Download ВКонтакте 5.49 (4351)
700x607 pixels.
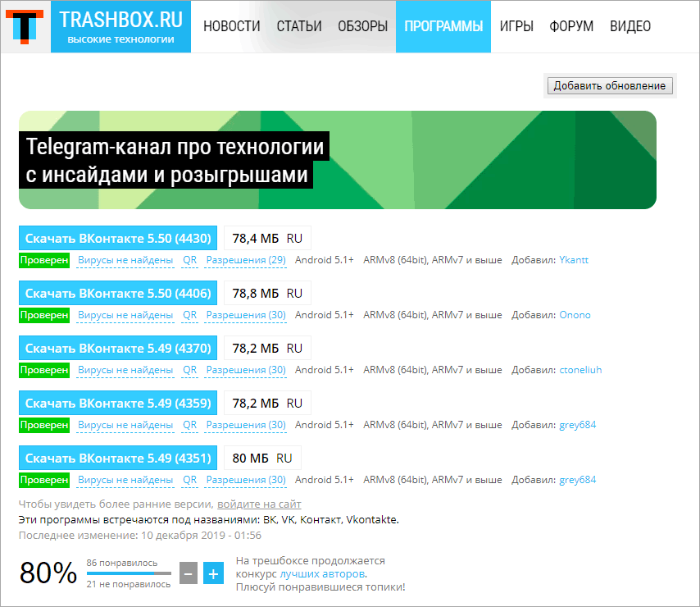118,458
